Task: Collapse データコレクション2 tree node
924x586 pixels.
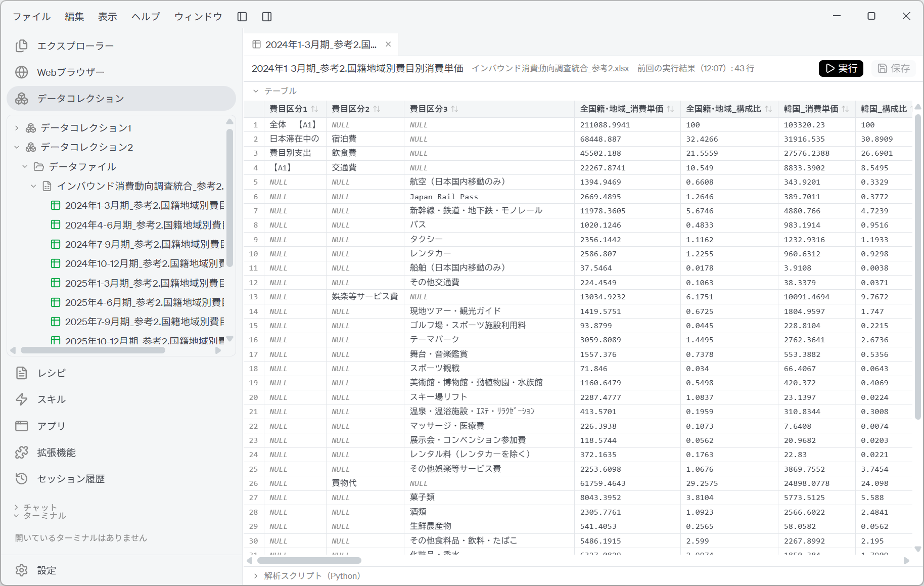Action: click(17, 147)
